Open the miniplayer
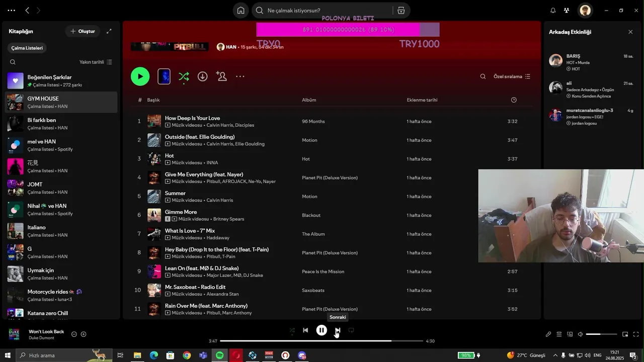The width and height of the screenshot is (644, 362). 625,334
